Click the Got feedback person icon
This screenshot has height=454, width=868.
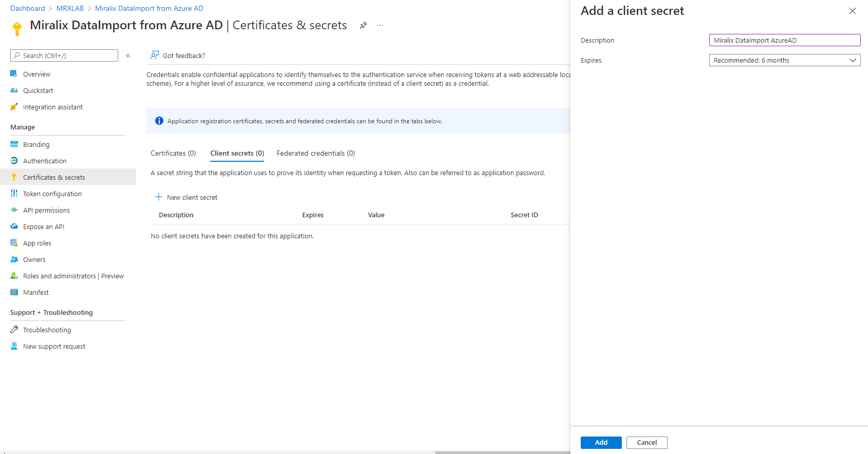(154, 55)
